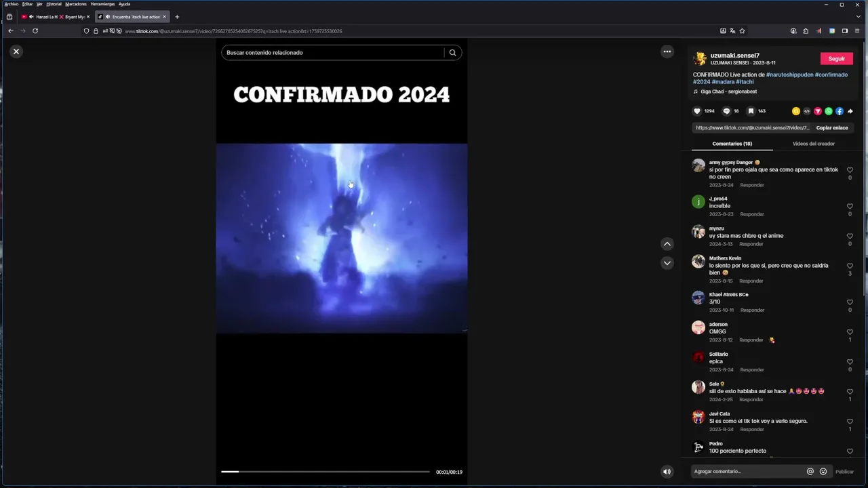Screen dimensions: 868x488
Task: Like the Mathers Kevin comment
Action: (x=850, y=266)
